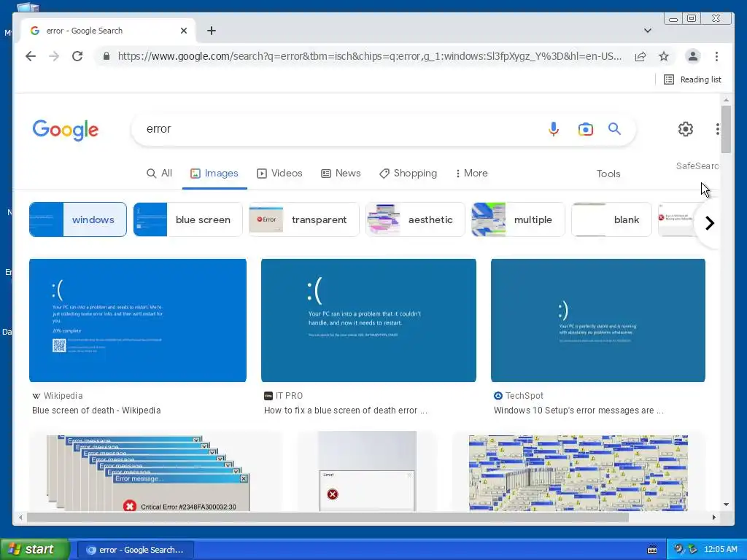The height and width of the screenshot is (560, 747).
Task: Share this page using the share icon
Action: [x=640, y=56]
